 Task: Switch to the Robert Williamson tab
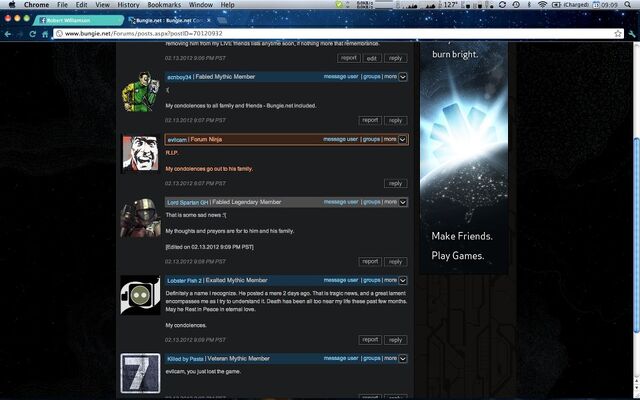click(x=78, y=20)
